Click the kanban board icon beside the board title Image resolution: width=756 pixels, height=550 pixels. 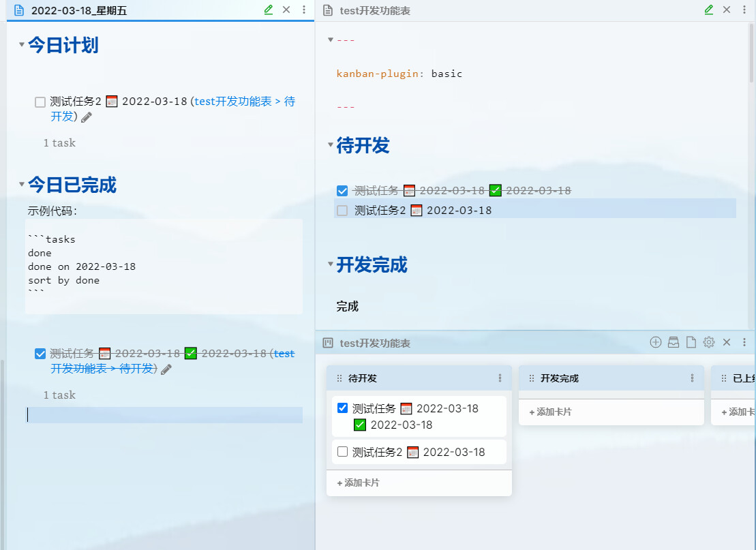point(328,343)
